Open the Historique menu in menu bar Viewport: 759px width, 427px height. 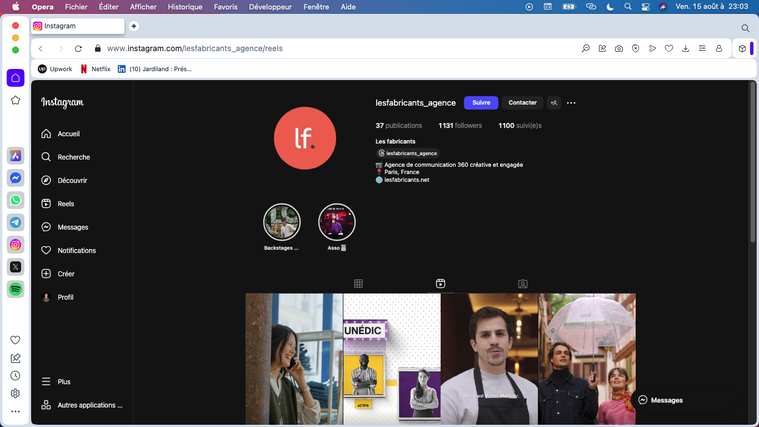185,6
